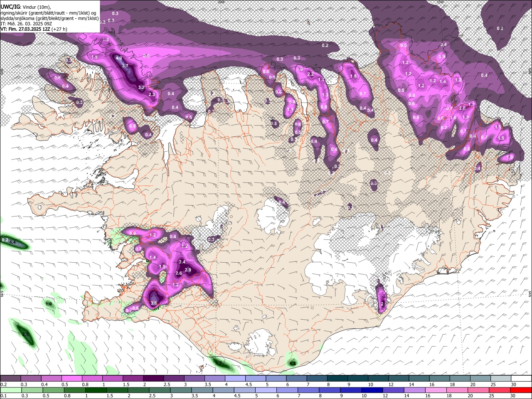532x399 pixels.
Task: Click the 2.9 value in the southwest snow area
Action: 188,270
